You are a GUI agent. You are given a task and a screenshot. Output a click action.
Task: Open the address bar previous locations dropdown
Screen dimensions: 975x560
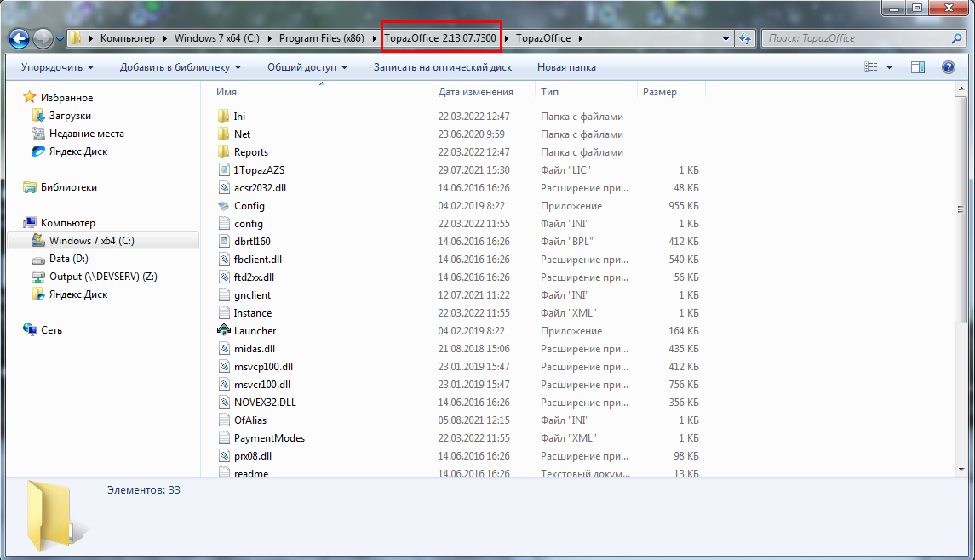(x=725, y=38)
